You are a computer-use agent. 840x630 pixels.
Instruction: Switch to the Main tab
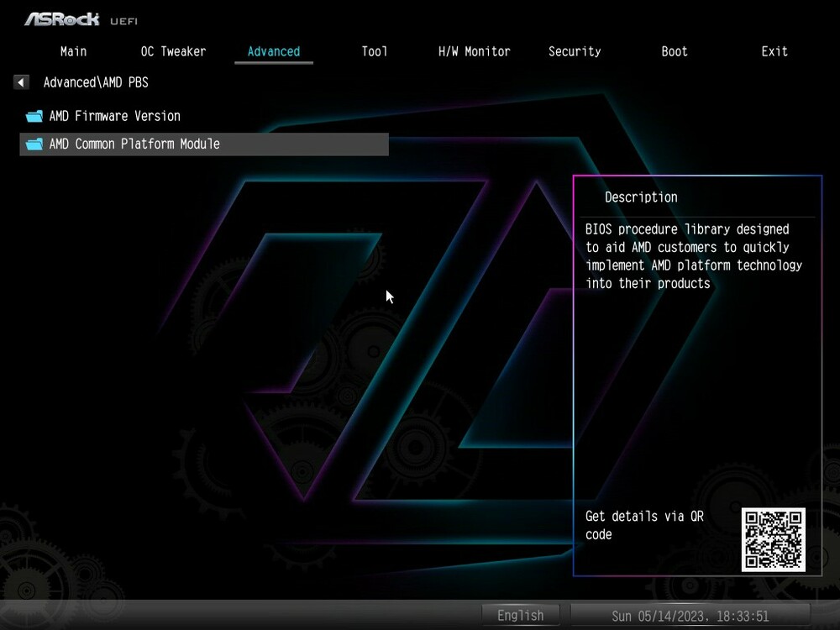[x=73, y=51]
